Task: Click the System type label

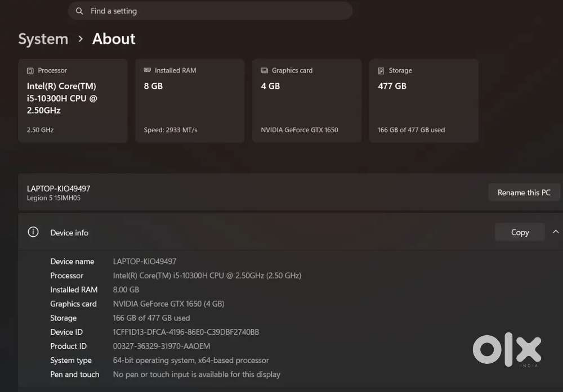Action: [x=71, y=361]
